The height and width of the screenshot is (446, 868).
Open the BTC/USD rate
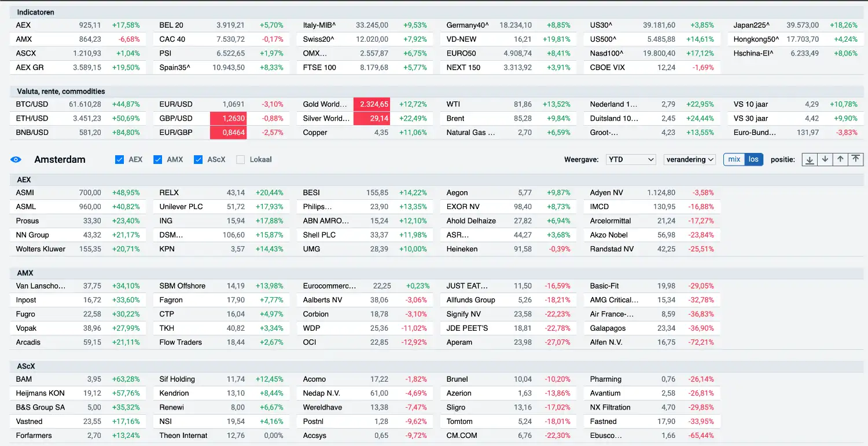(x=32, y=104)
